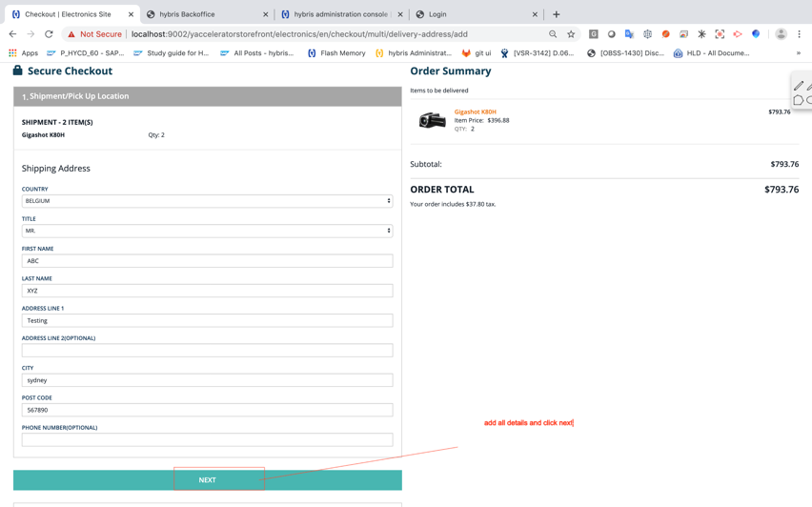Open the Gigashot K80H product link

[x=475, y=112]
